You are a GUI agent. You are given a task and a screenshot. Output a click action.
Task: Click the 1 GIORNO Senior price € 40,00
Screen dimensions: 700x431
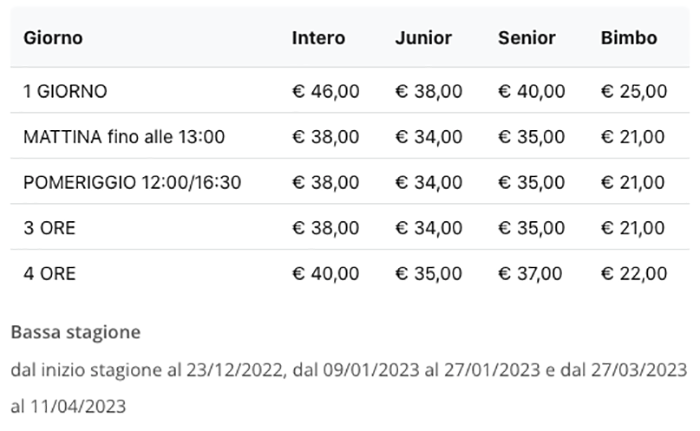(x=531, y=92)
